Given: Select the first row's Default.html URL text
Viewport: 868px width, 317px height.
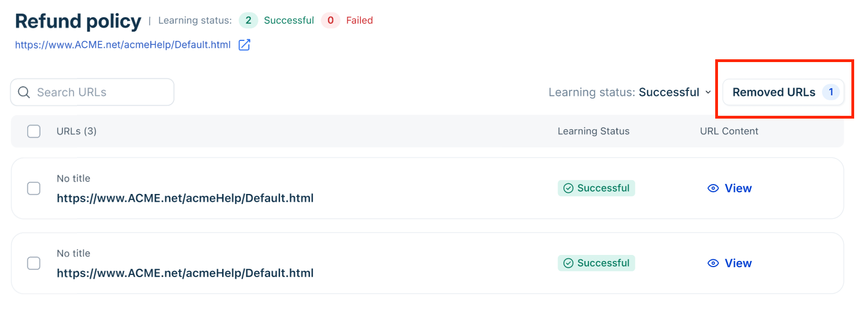Looking at the screenshot, I should tap(185, 198).
